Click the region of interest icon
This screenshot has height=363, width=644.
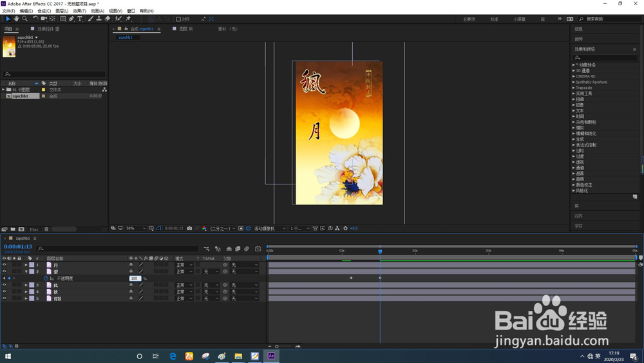pyautogui.click(x=241, y=228)
